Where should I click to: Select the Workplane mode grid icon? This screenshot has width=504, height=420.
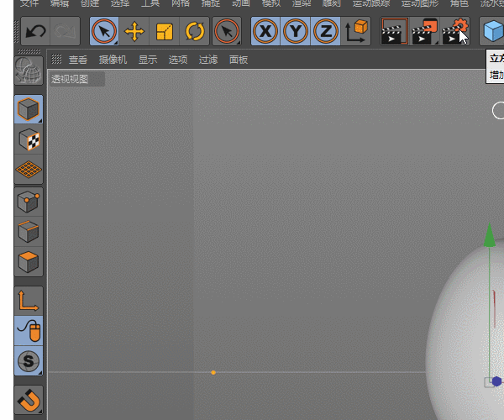point(29,170)
